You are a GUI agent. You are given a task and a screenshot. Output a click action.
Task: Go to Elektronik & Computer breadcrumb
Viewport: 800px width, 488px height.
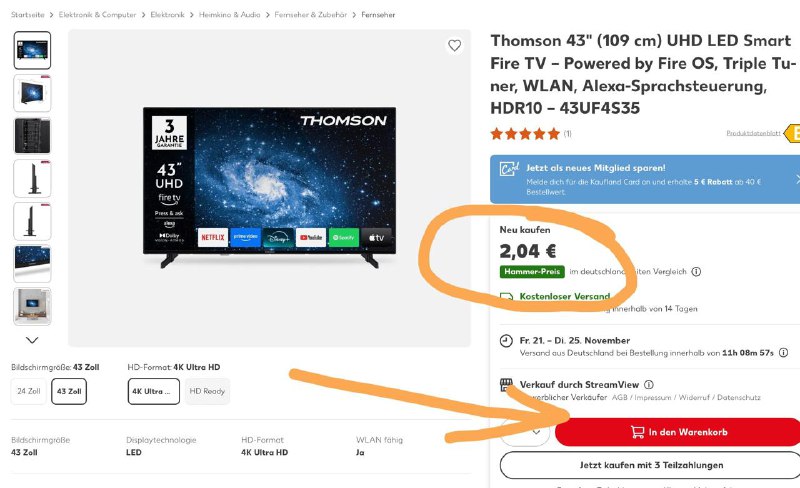[x=97, y=15]
